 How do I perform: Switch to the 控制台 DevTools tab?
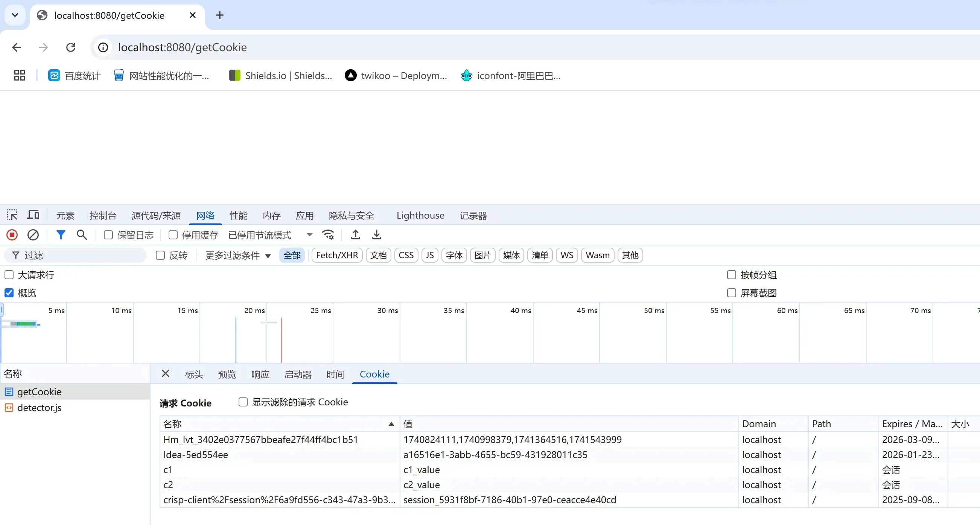coord(103,216)
